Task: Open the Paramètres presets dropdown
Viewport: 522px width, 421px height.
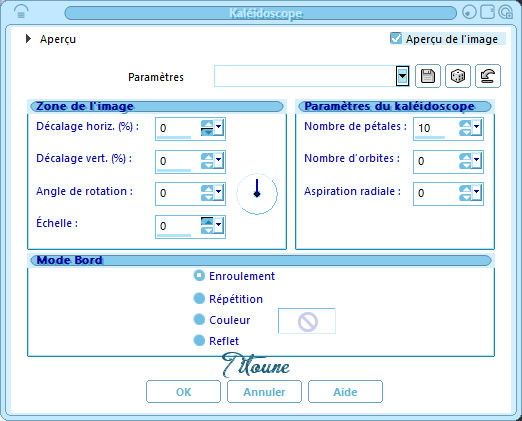Action: pos(402,76)
